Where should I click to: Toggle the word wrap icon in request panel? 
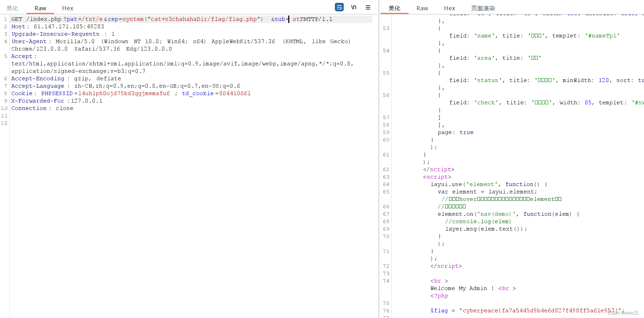point(339,7)
